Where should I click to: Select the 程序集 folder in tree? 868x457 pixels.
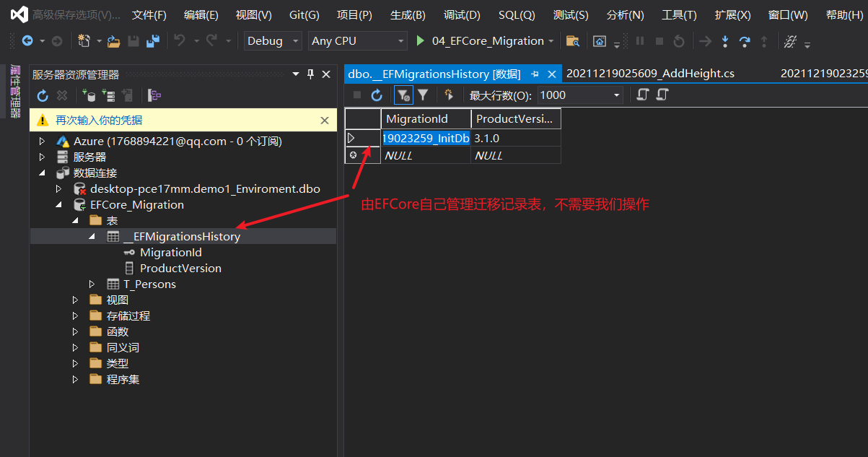pos(123,380)
